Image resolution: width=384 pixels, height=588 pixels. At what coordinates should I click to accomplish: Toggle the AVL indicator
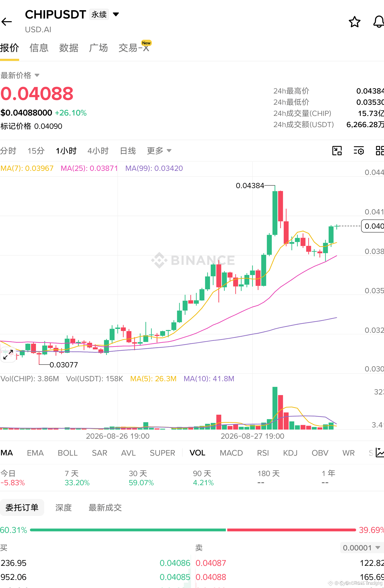click(129, 453)
